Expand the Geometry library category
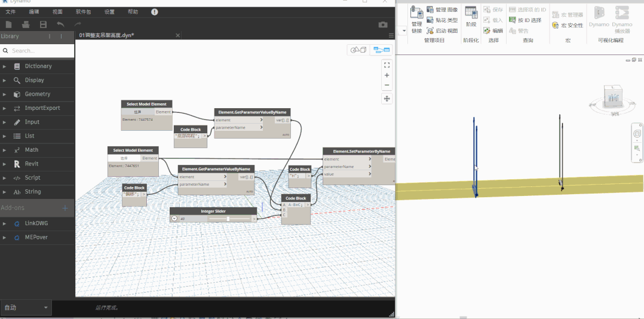 (37, 94)
